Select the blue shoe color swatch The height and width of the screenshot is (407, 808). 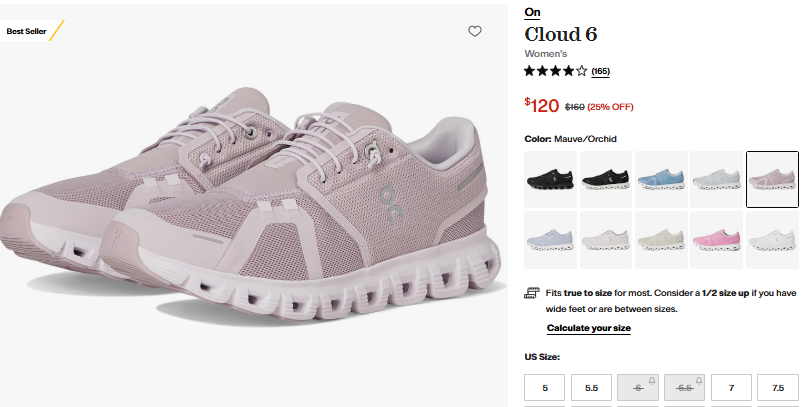661,179
